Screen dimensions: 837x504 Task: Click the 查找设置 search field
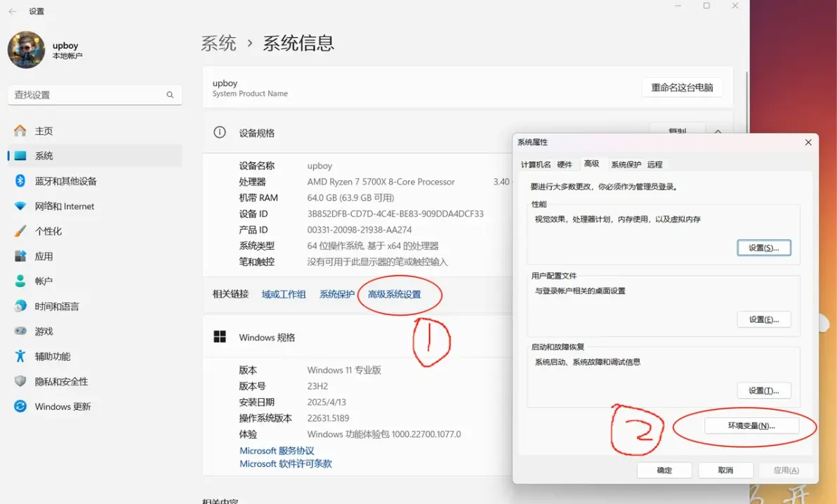[x=95, y=95]
